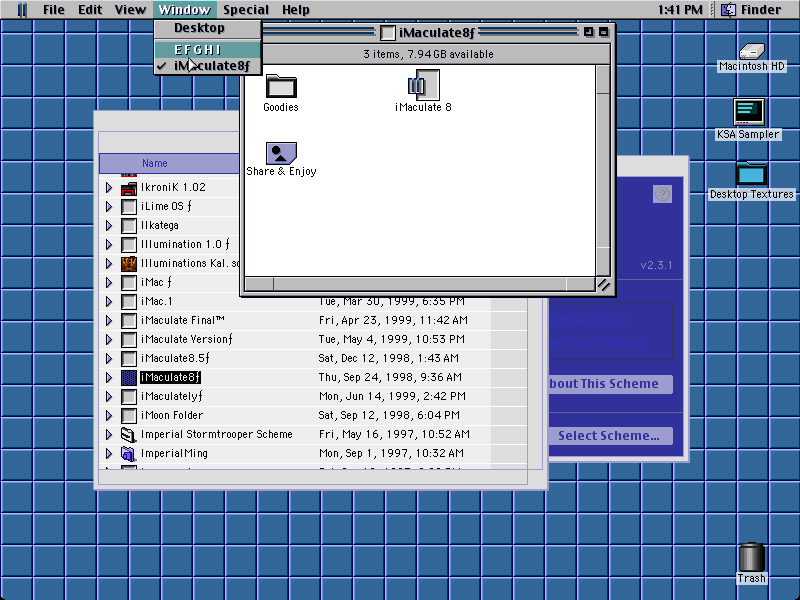Select the iMaculatelyƒ row name
Viewport: 800px width, 600px height.
click(171, 396)
